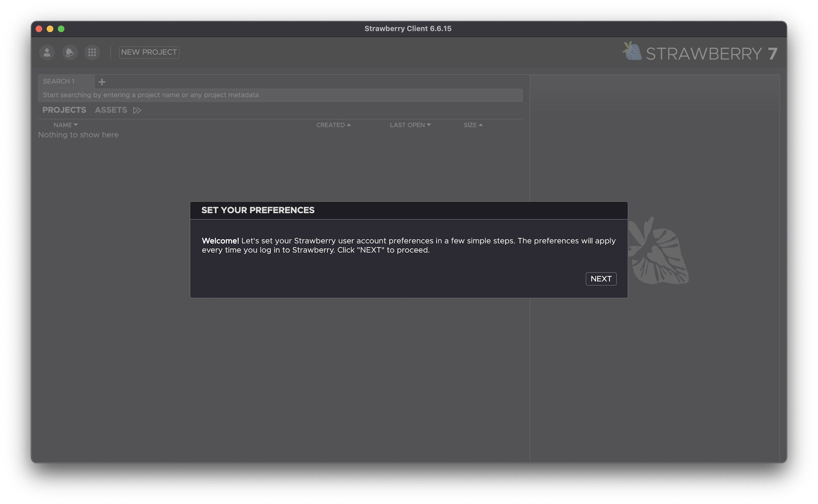Click the double-arrow icon beside ASSETS
Image resolution: width=818 pixels, height=504 pixels.
tap(137, 110)
